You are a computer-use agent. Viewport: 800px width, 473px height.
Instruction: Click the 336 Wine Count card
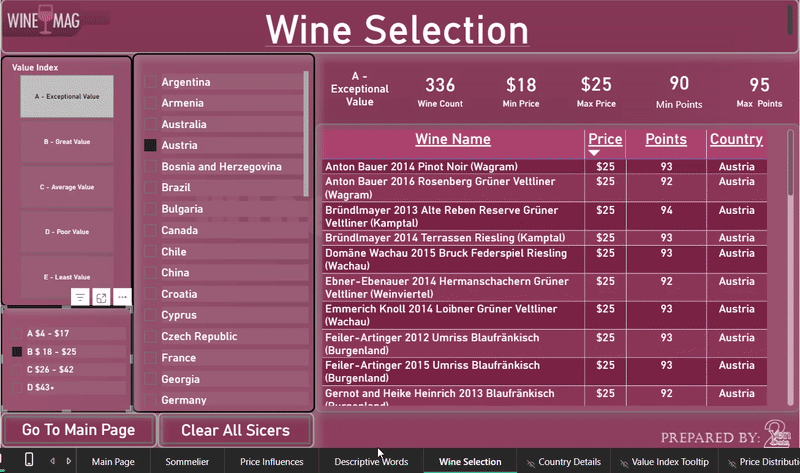pos(440,92)
